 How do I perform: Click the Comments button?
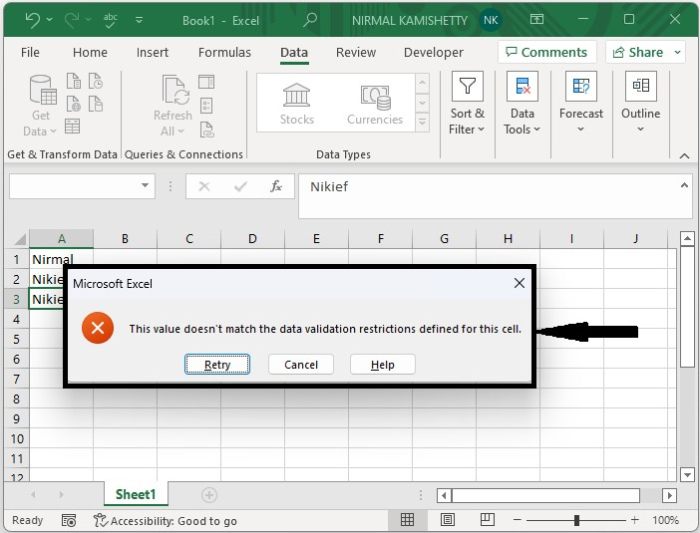pyautogui.click(x=547, y=52)
